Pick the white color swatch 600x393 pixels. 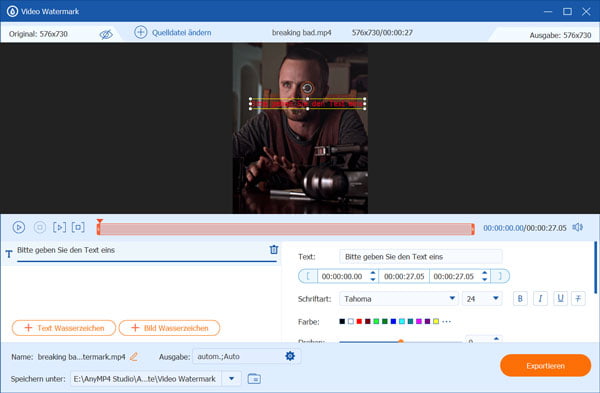[x=351, y=321]
